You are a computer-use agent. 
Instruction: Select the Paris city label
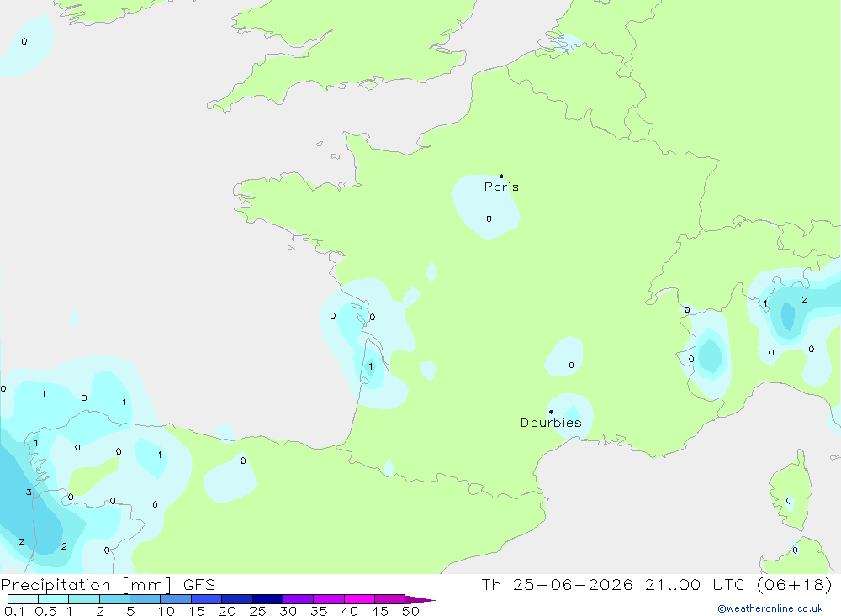tap(501, 187)
